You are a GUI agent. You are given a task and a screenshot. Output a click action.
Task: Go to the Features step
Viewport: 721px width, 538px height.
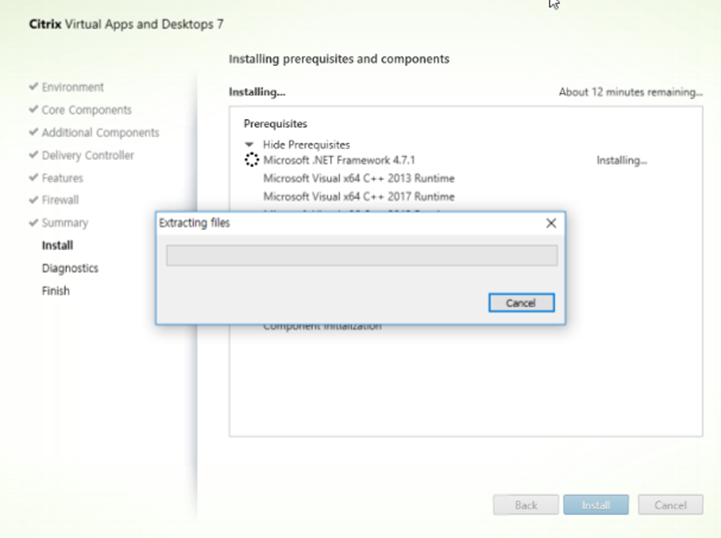tap(63, 178)
